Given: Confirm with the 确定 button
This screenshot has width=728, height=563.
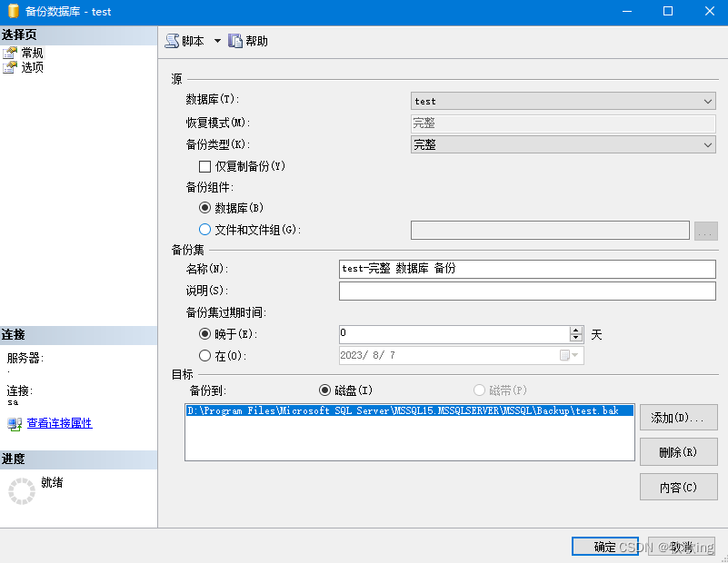Looking at the screenshot, I should coord(605,547).
